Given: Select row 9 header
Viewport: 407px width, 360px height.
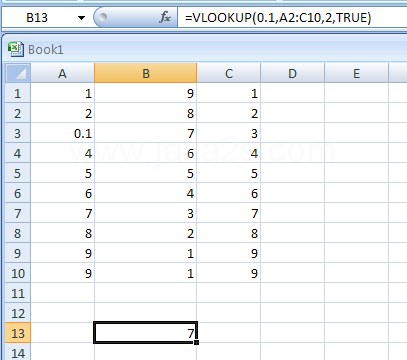Looking at the screenshot, I should click(x=18, y=253).
